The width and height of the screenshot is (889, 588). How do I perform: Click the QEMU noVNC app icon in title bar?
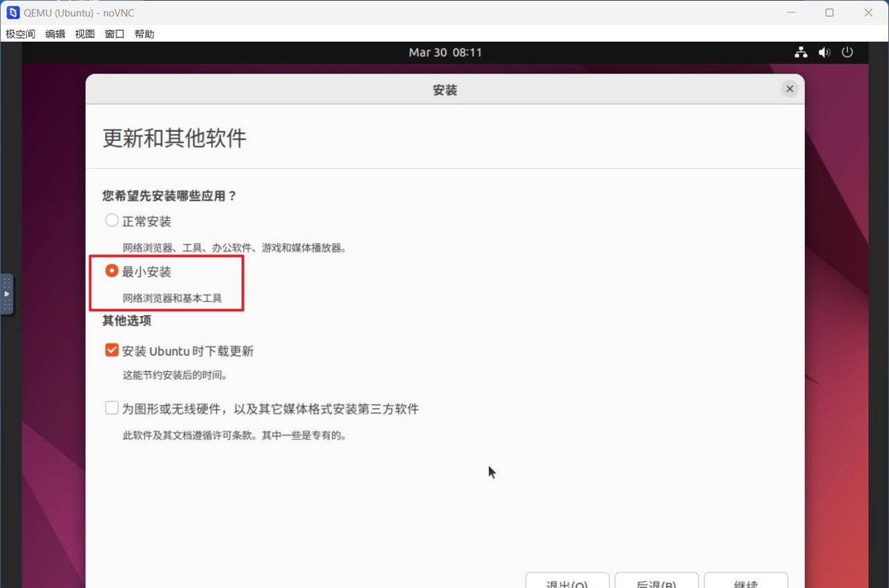13,12
